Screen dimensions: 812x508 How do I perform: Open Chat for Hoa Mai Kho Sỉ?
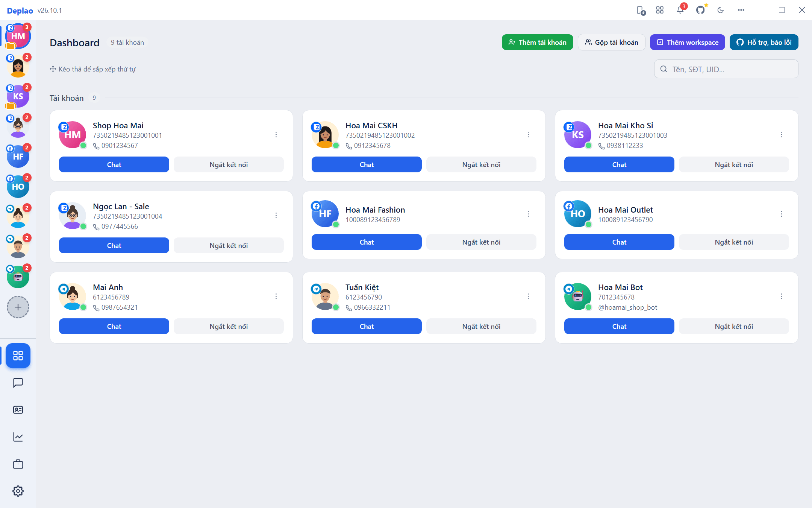click(619, 164)
